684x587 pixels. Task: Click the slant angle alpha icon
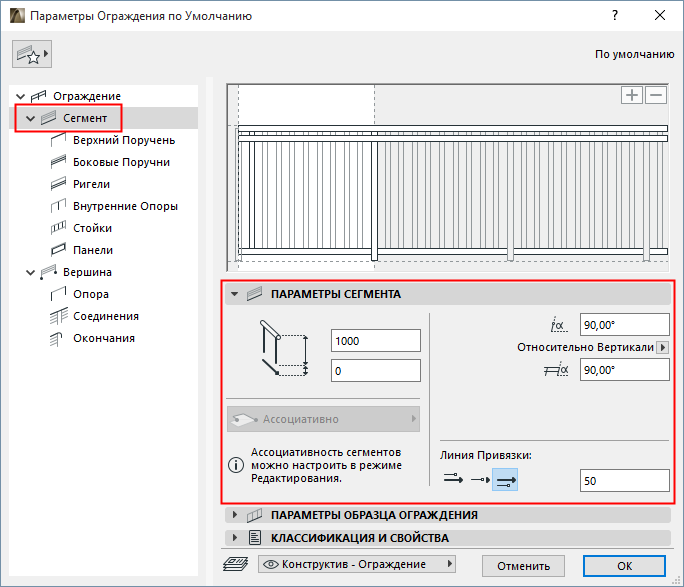(x=559, y=325)
